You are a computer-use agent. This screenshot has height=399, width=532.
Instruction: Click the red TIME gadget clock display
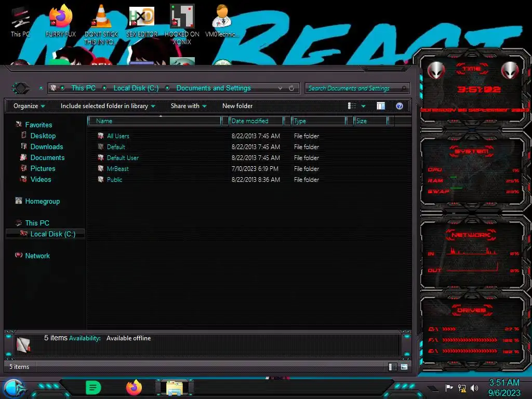tap(478, 89)
